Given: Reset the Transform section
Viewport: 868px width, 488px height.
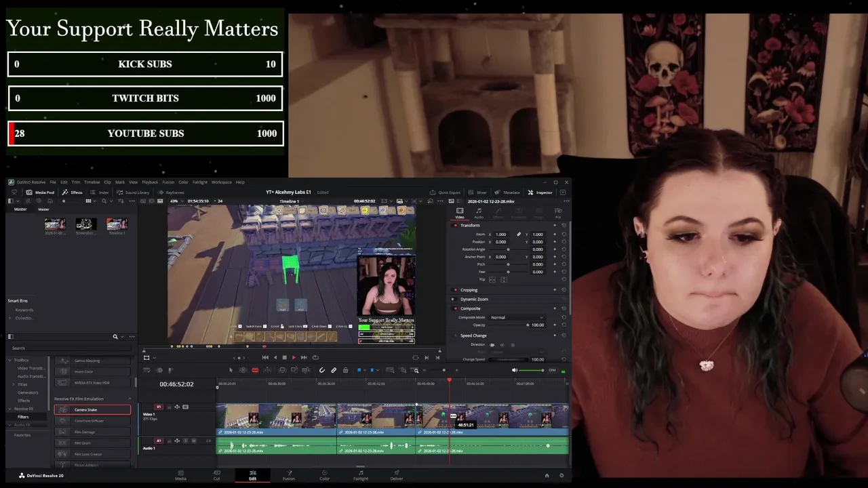Looking at the screenshot, I should click(564, 225).
